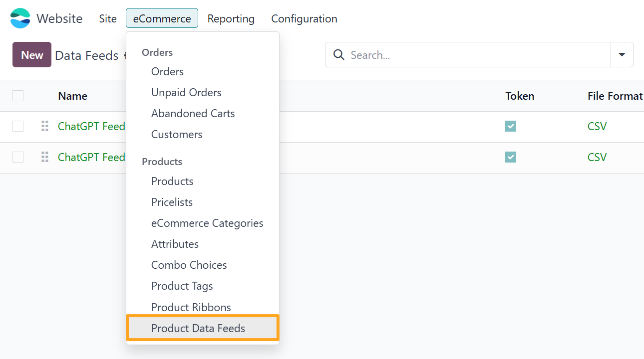Open Pricelists menu entry
The width and height of the screenshot is (644, 359).
pos(203,202)
